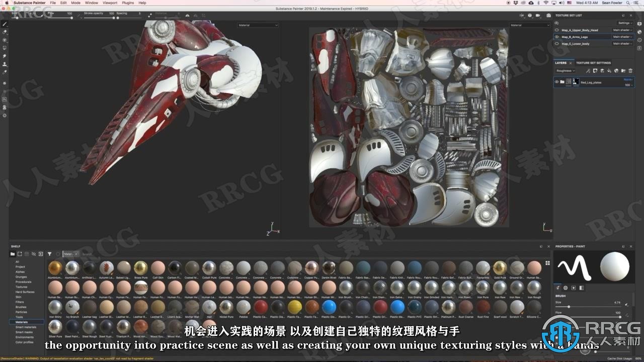644x362 pixels.
Task: Adjust the brush Flow slider in Properties
Action: [588, 317]
